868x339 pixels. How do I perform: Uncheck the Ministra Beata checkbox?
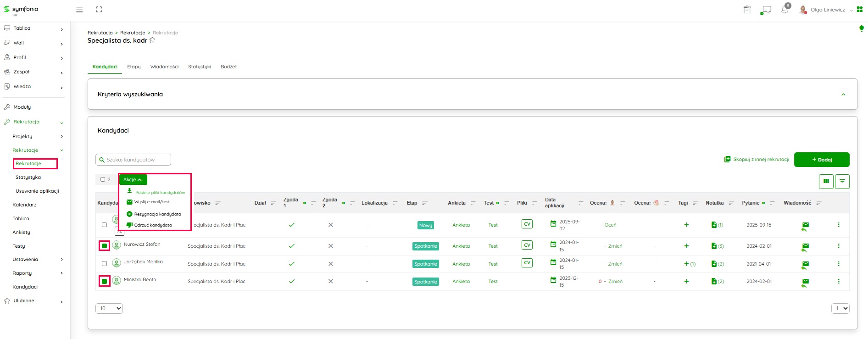click(x=105, y=281)
